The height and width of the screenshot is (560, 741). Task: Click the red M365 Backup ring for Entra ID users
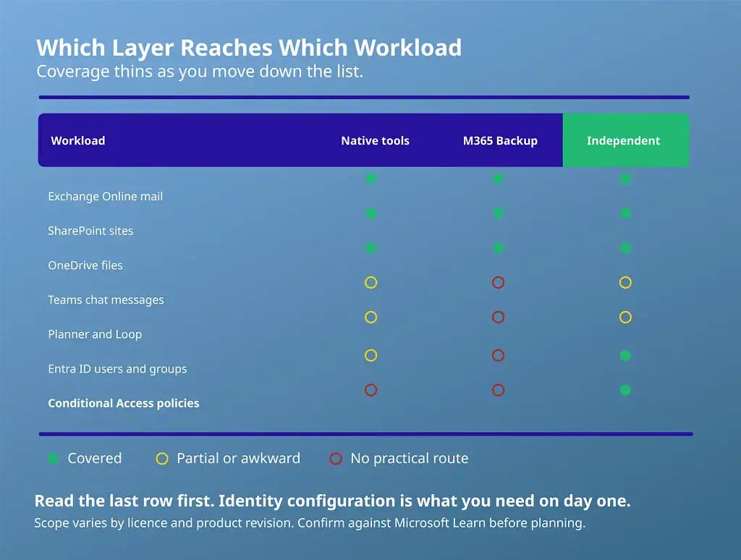498,355
